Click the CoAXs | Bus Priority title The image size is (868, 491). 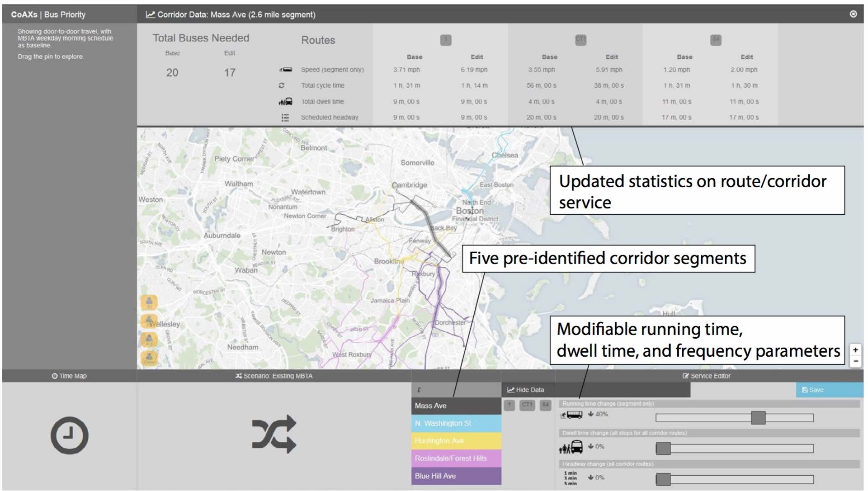click(x=48, y=14)
